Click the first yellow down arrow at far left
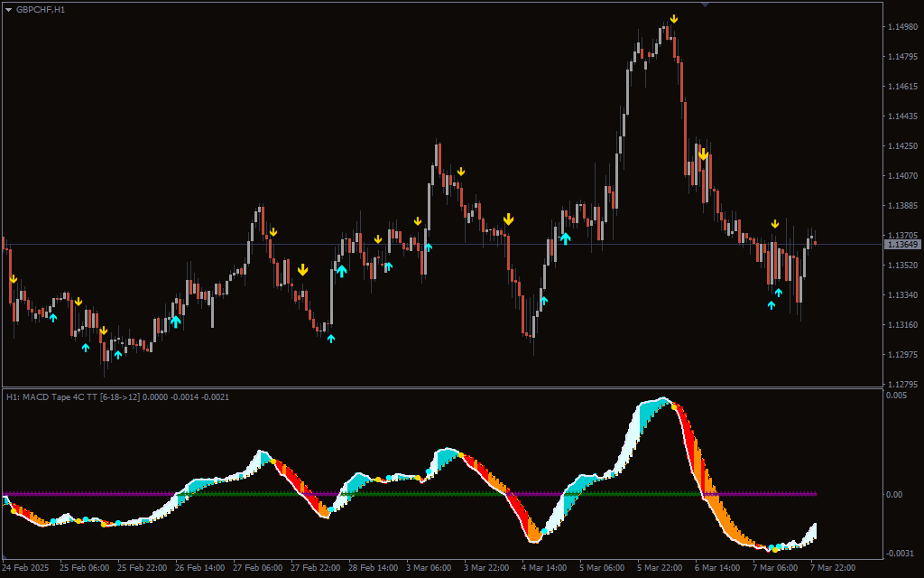 (14, 279)
